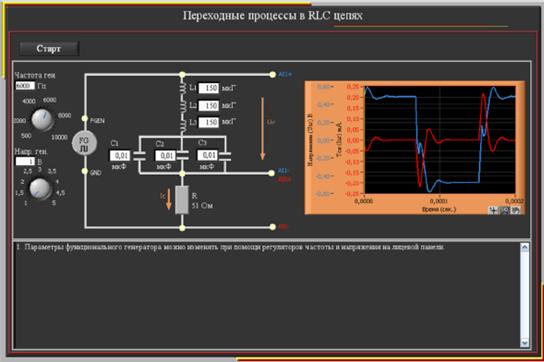544x362 pixels.
Task: Click the C2 capacitor symbol
Action: tap(182, 155)
